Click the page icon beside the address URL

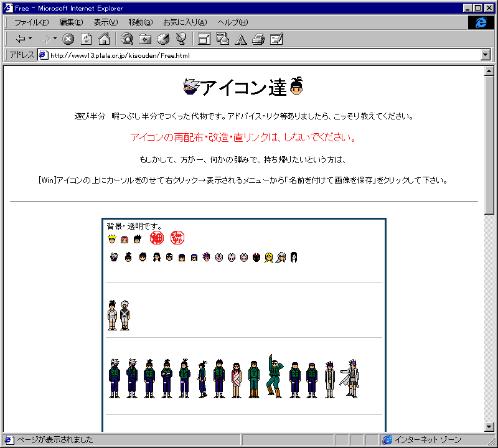43,55
